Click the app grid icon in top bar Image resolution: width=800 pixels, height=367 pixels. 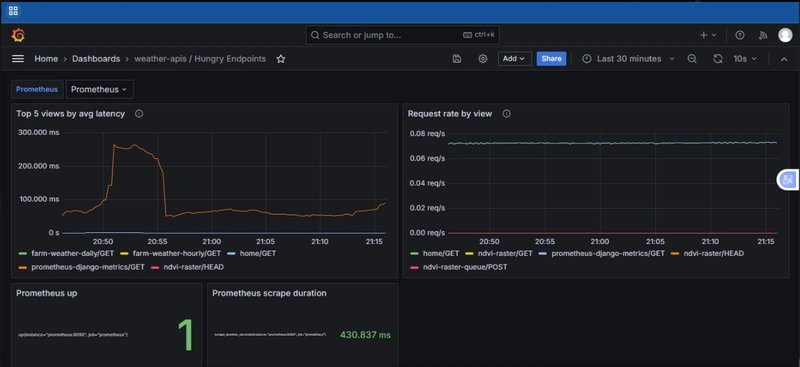coord(13,11)
